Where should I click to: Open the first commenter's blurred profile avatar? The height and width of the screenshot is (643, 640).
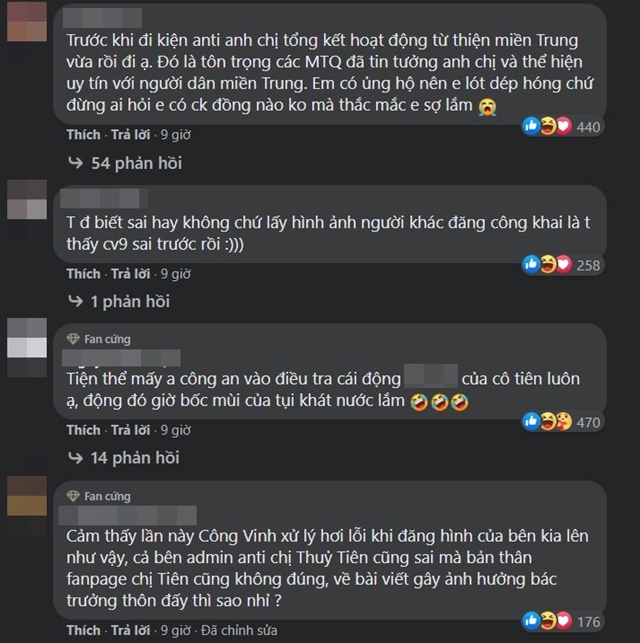(x=27, y=21)
